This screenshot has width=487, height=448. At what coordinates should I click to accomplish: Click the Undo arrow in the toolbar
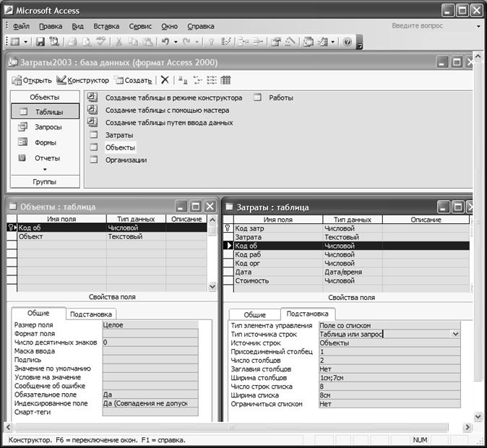coord(165,43)
